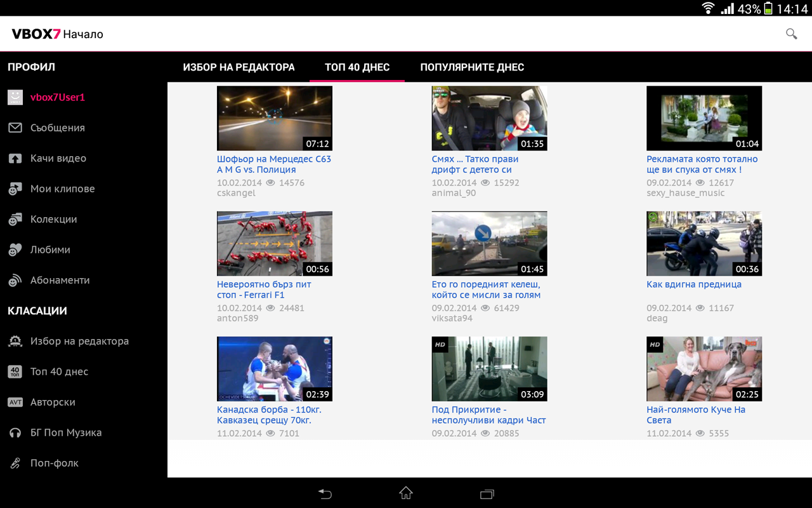Tap the Любими hearts icon

(15, 250)
